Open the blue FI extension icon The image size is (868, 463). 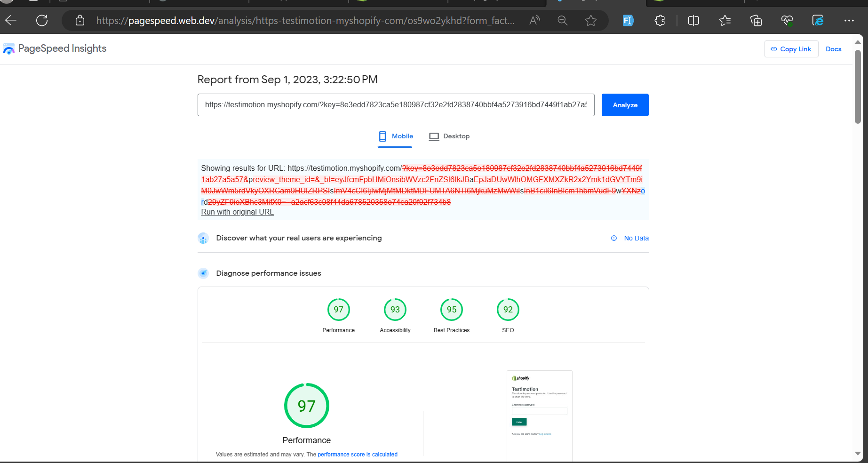pyautogui.click(x=628, y=20)
